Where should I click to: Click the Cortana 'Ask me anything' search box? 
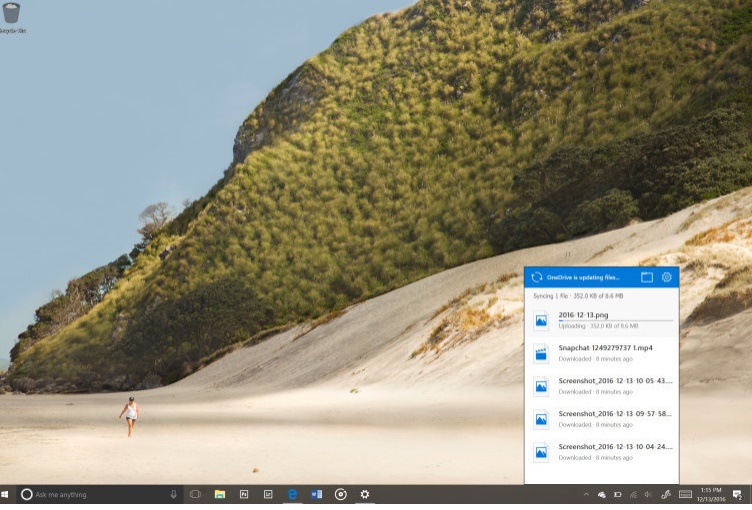tap(90, 494)
